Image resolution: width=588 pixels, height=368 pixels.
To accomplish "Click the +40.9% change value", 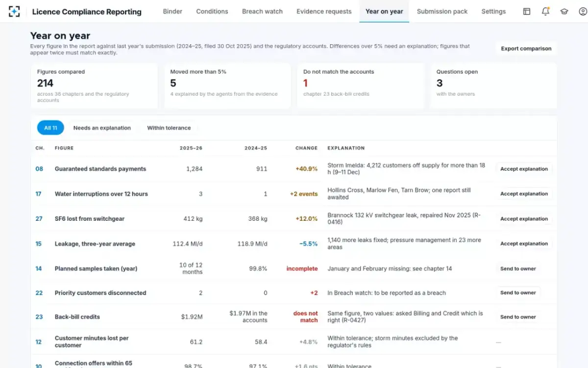I will point(306,169).
